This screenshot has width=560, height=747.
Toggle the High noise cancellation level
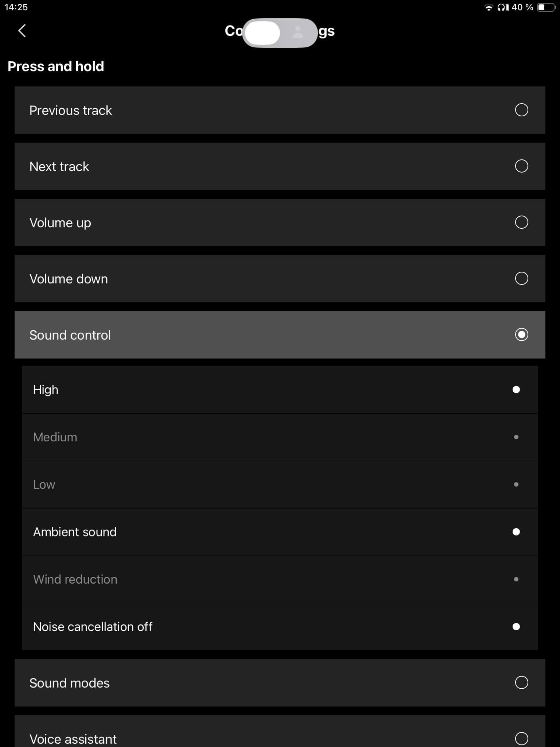coord(516,390)
